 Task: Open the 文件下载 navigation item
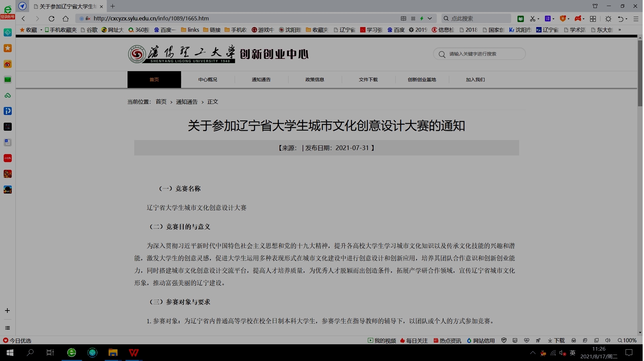(x=369, y=80)
